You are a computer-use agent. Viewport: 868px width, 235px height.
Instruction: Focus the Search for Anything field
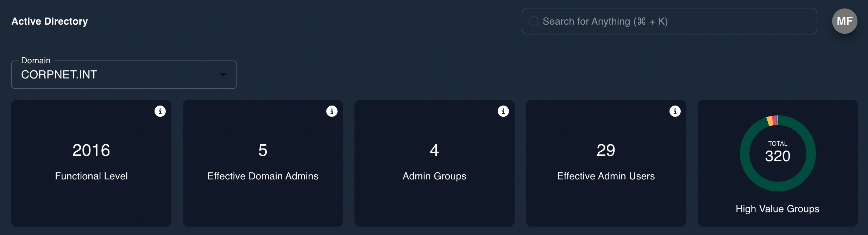coord(669,21)
